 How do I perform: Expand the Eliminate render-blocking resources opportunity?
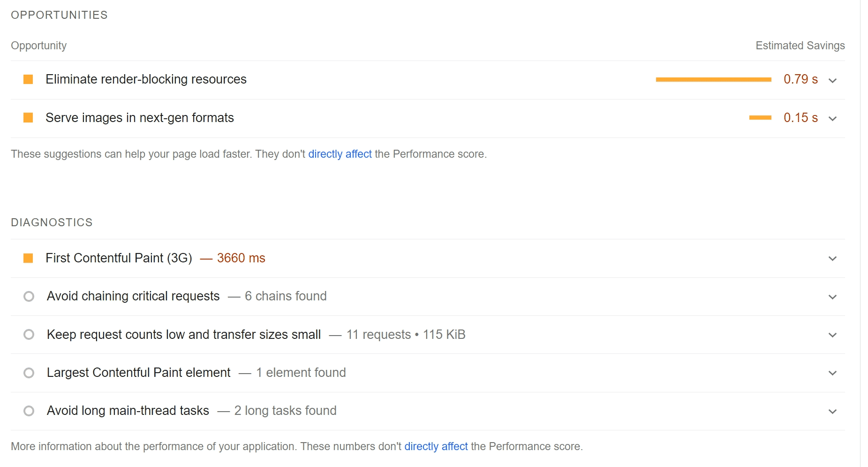click(833, 80)
